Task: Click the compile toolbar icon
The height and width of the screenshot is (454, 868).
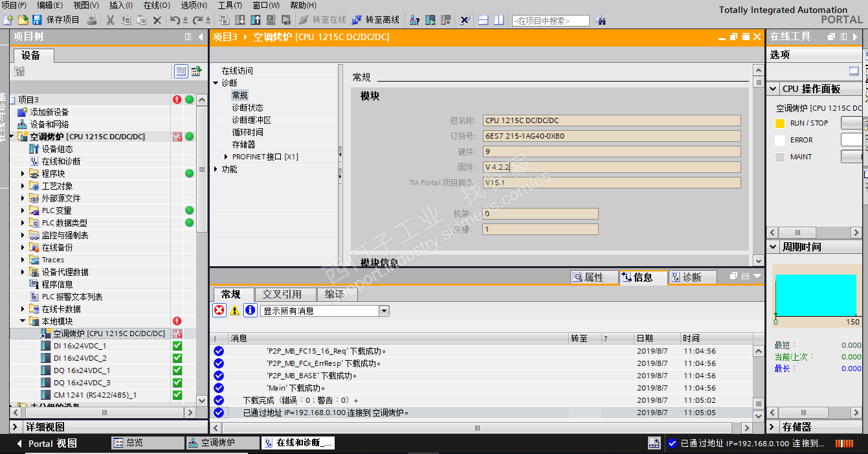Action: 224,20
